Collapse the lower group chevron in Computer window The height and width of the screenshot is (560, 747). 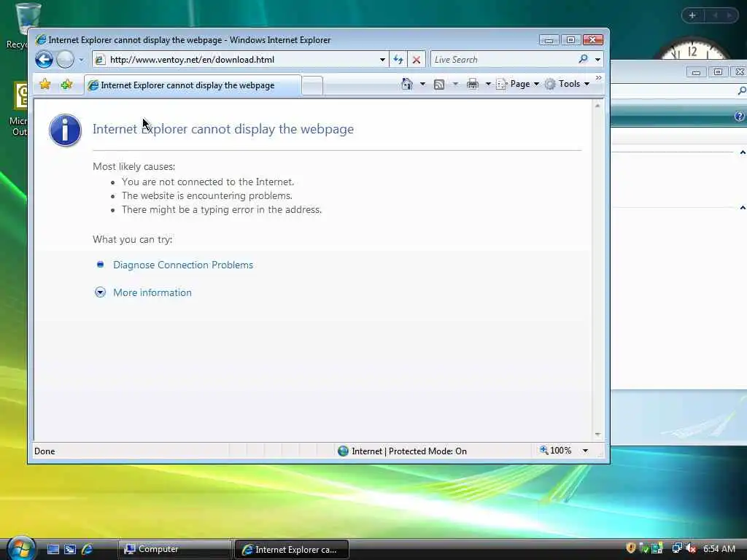click(x=742, y=208)
